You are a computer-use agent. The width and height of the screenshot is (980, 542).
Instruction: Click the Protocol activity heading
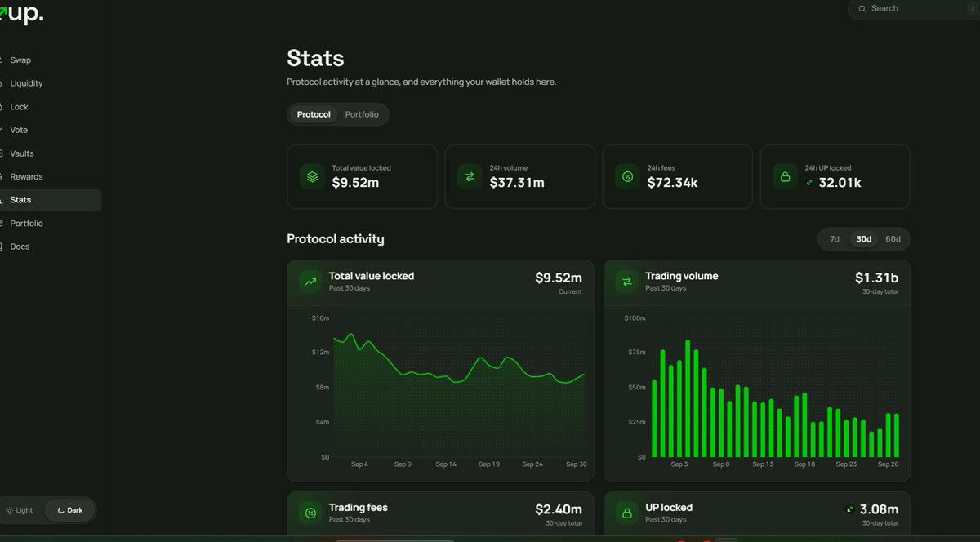(x=336, y=239)
